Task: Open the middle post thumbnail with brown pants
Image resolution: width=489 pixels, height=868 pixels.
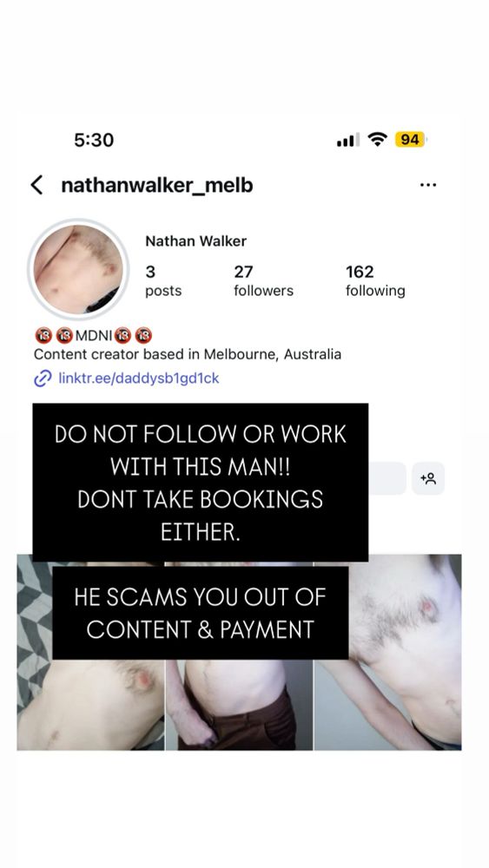Action: coord(239,704)
